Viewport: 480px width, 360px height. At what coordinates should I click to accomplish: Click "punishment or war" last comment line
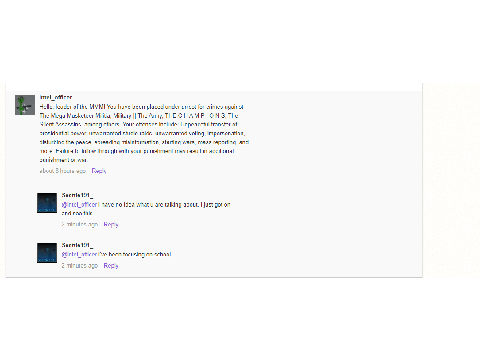(63, 160)
